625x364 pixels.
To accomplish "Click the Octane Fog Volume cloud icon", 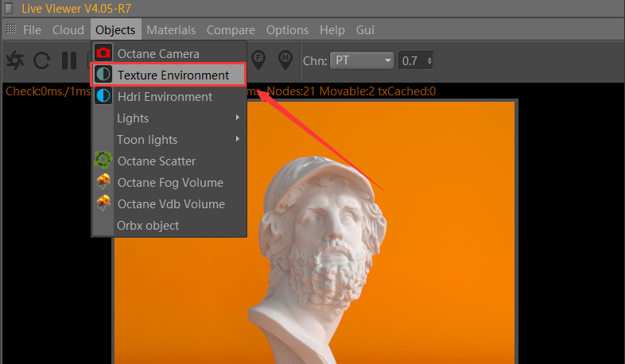I will pos(103,181).
